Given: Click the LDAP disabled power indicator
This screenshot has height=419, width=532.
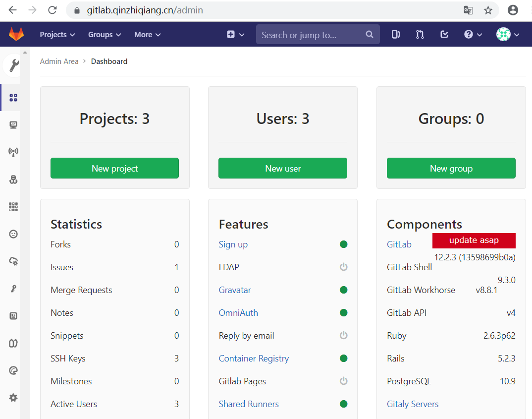Looking at the screenshot, I should (x=343, y=267).
